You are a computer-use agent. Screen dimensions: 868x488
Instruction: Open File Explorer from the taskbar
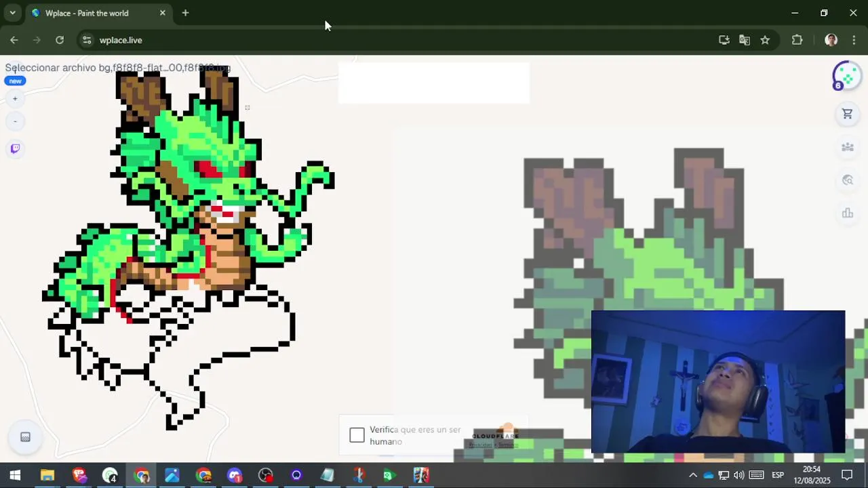point(47,475)
